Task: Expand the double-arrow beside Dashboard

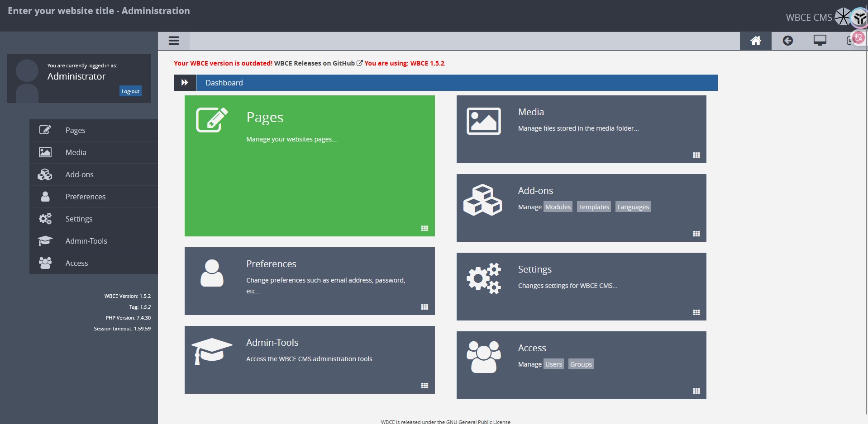Action: tap(185, 83)
